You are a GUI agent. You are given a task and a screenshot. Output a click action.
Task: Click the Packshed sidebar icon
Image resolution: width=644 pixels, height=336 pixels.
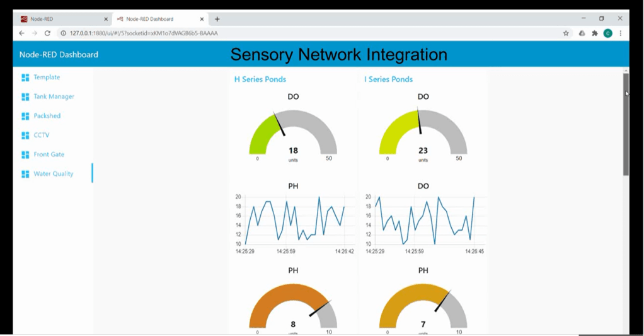(x=25, y=116)
